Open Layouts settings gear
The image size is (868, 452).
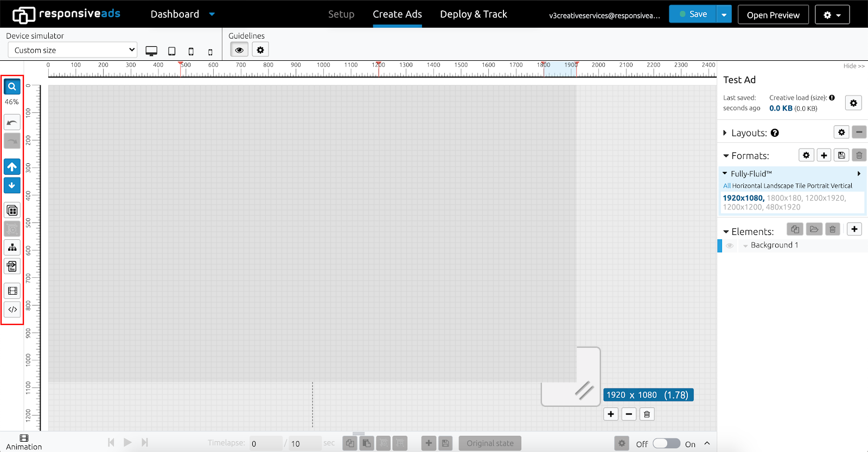(x=841, y=132)
